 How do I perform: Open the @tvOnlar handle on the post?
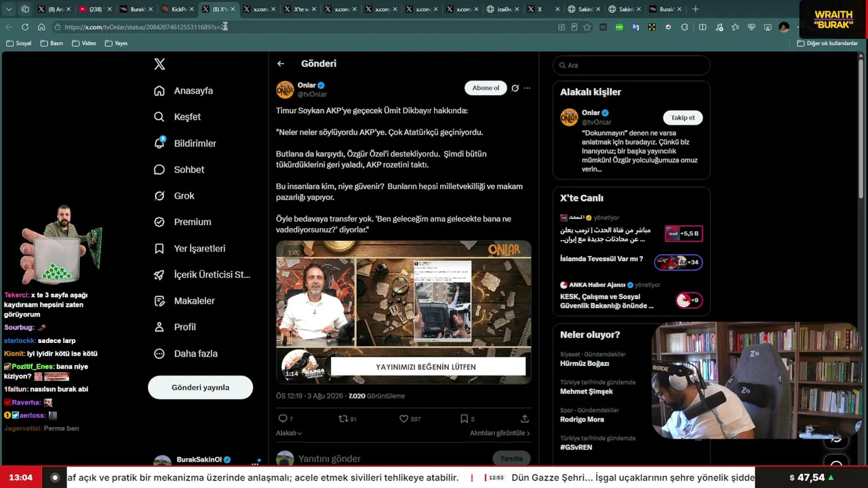(312, 94)
